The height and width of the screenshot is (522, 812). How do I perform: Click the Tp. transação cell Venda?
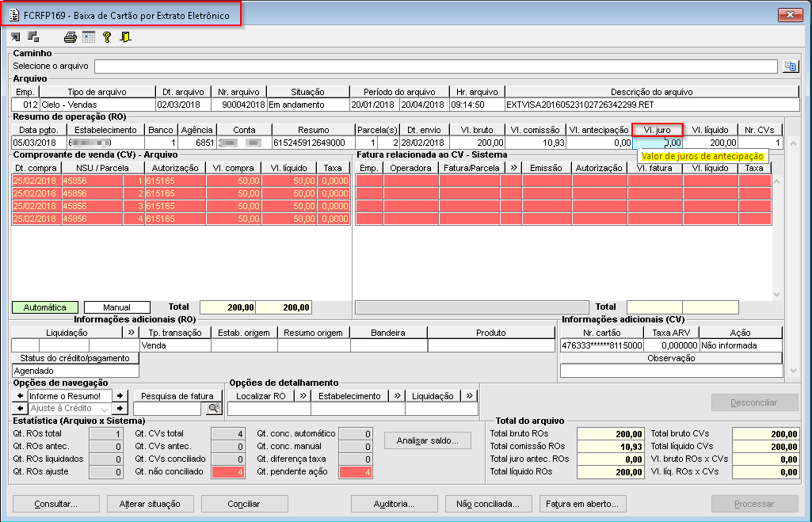click(175, 345)
